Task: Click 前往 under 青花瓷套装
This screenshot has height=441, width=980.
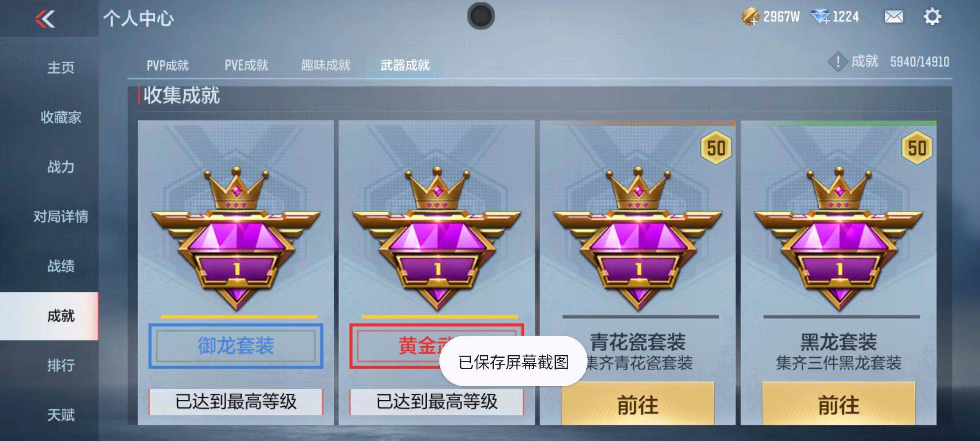Action: [x=637, y=404]
